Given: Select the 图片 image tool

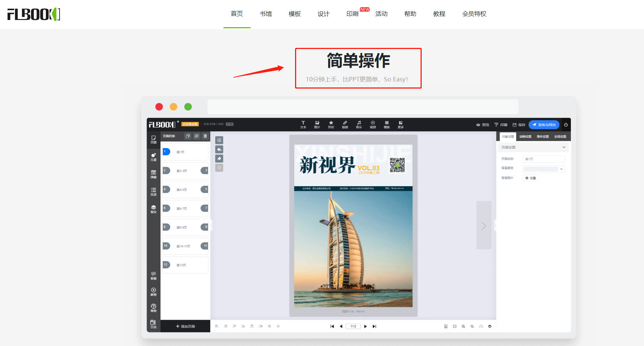Looking at the screenshot, I should tap(317, 125).
